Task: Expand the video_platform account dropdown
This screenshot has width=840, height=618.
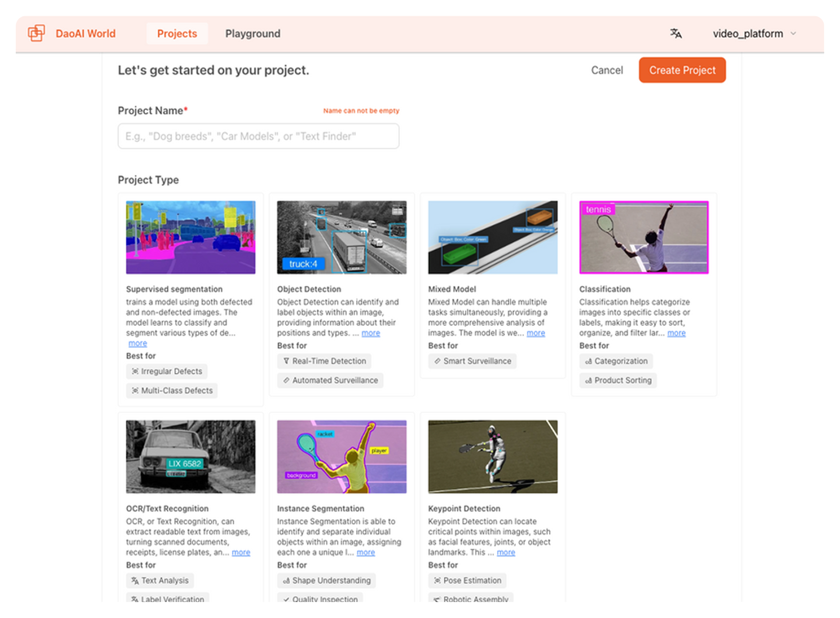Action: pos(754,34)
